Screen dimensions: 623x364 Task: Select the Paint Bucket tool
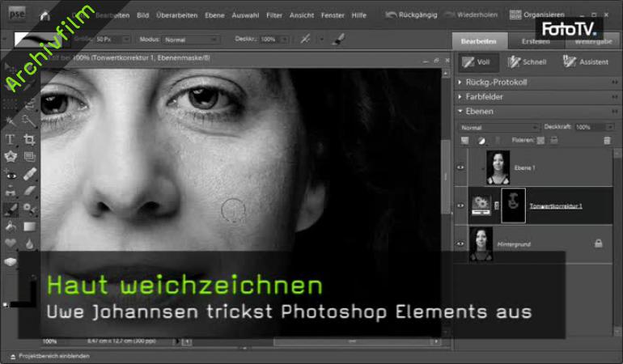tap(10, 226)
